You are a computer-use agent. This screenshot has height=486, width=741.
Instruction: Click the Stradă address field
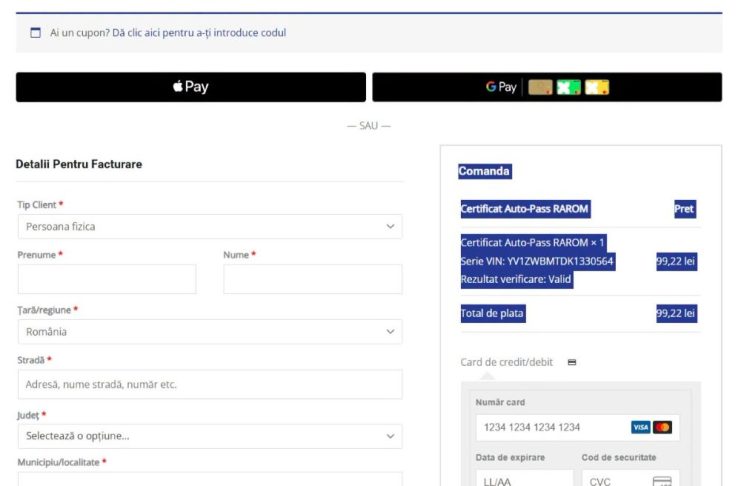point(210,384)
